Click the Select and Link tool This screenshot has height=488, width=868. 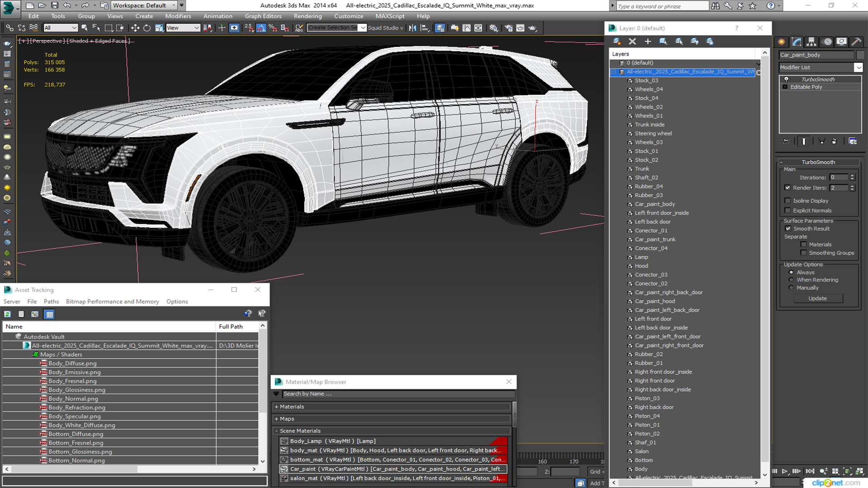[9, 28]
